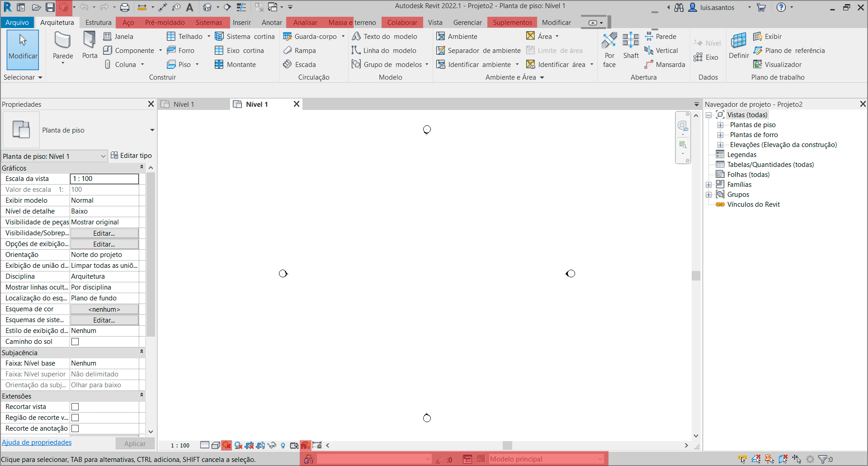Click the Ajuda de propriedades link
The height and width of the screenshot is (466, 868).
pyautogui.click(x=37, y=442)
